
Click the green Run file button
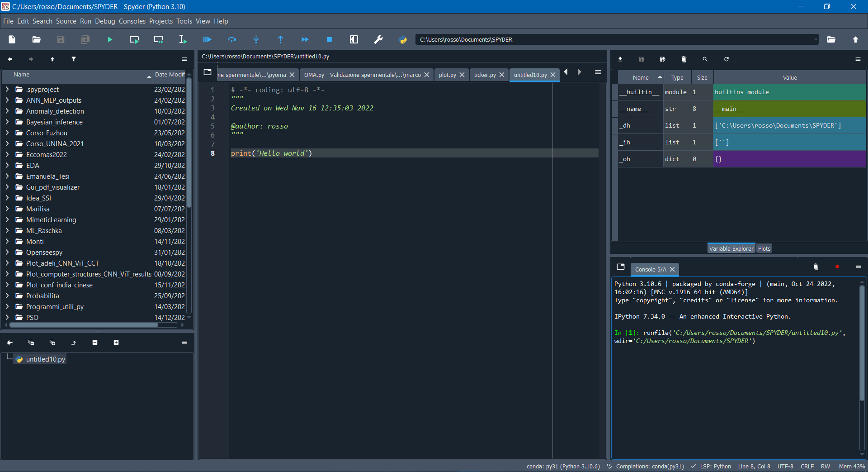pos(110,40)
